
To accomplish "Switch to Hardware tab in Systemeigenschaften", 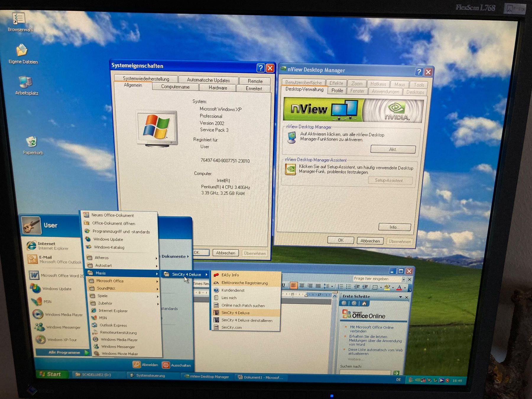I will click(218, 87).
